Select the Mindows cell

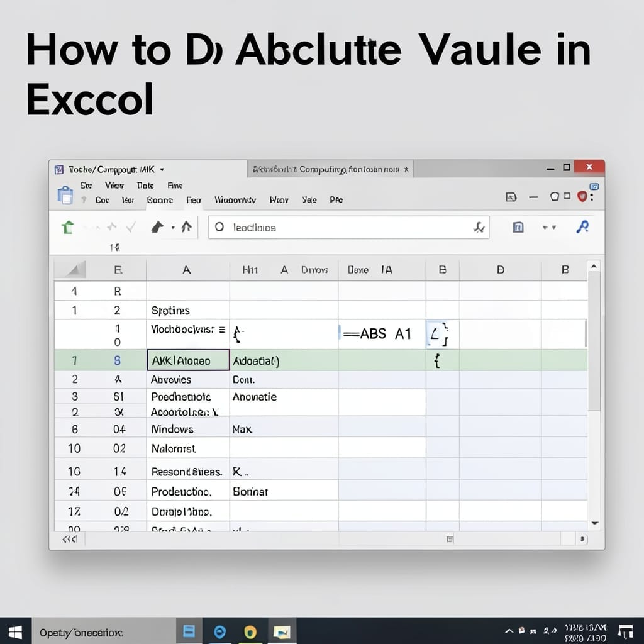[187, 429]
